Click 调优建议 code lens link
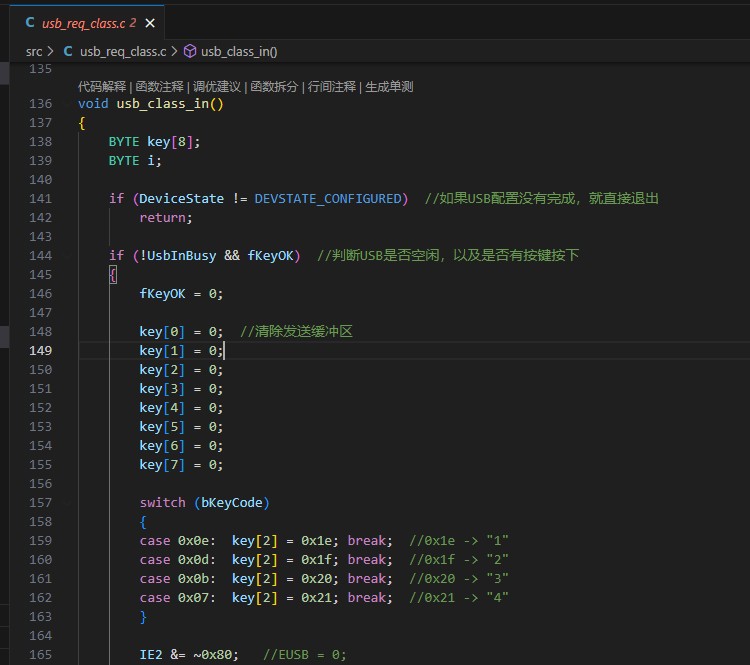 tap(217, 87)
